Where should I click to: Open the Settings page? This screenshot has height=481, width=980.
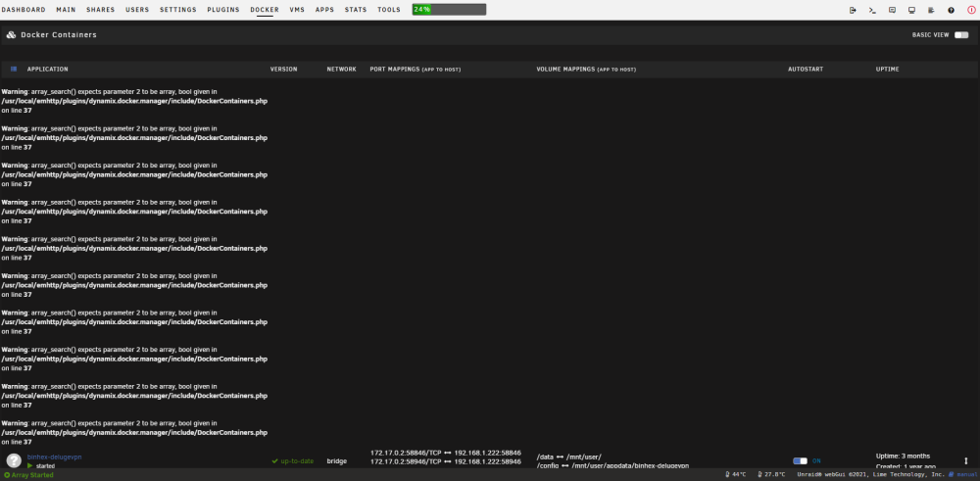pos(178,10)
